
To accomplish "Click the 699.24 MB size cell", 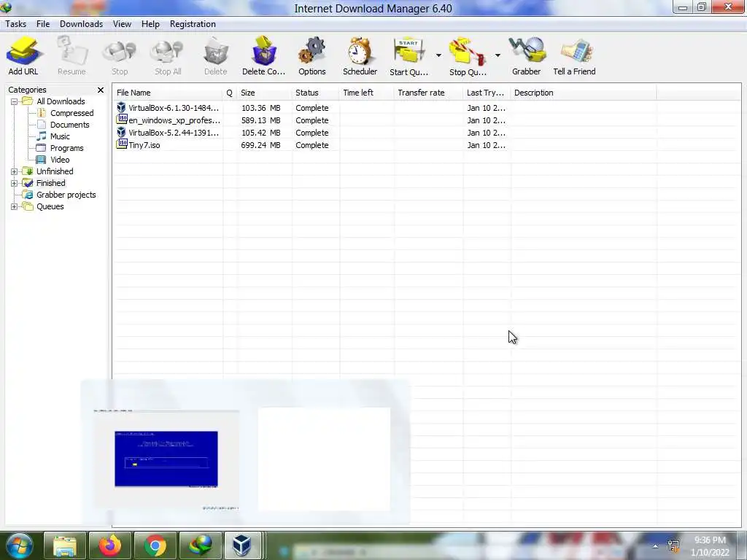I will click(260, 145).
